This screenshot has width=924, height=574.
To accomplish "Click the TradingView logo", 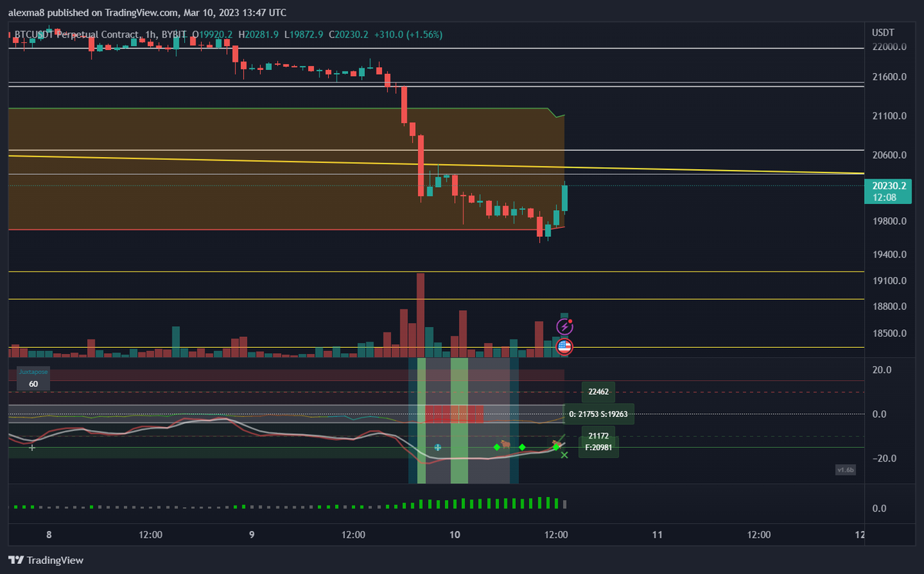I will [45, 560].
